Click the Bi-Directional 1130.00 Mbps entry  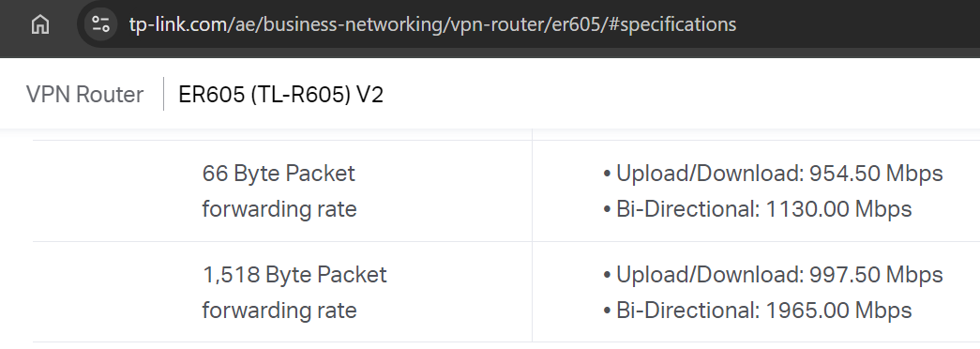pos(757,209)
